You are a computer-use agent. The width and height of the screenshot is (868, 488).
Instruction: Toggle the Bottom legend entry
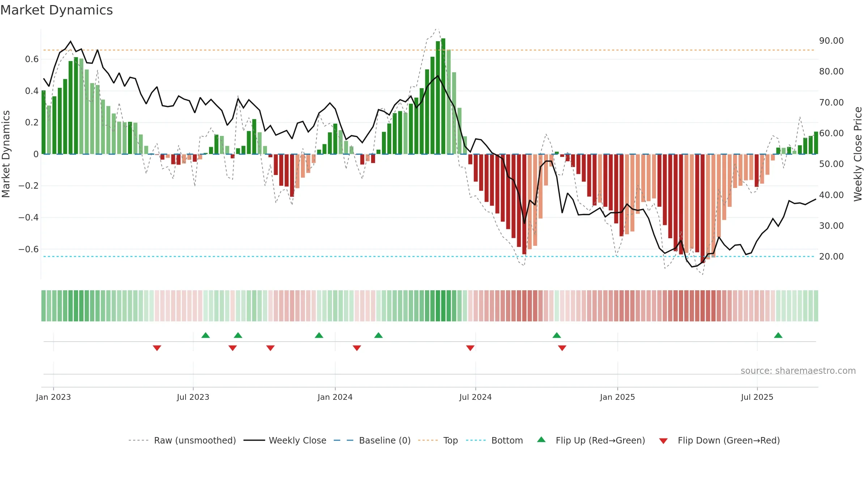[x=495, y=440]
